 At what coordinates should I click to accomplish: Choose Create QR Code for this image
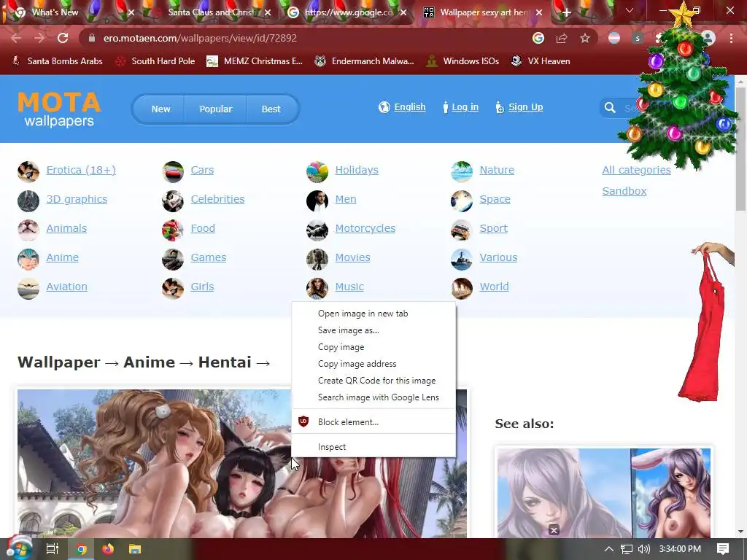click(377, 381)
